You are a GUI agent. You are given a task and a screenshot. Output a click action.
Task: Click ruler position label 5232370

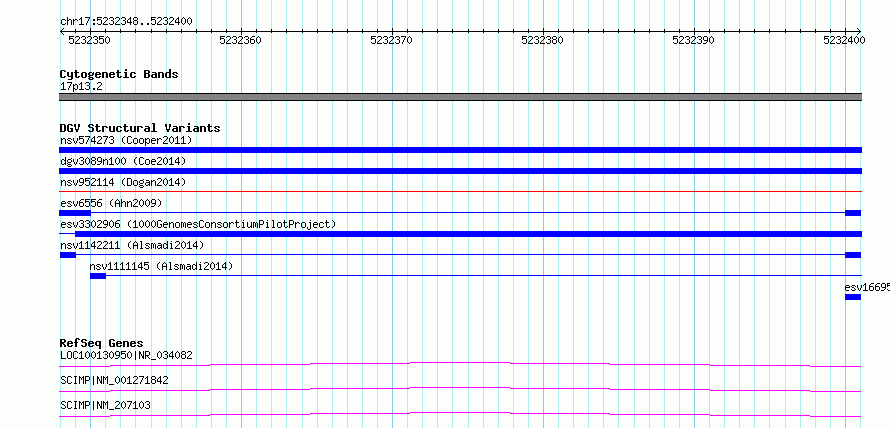coord(392,40)
